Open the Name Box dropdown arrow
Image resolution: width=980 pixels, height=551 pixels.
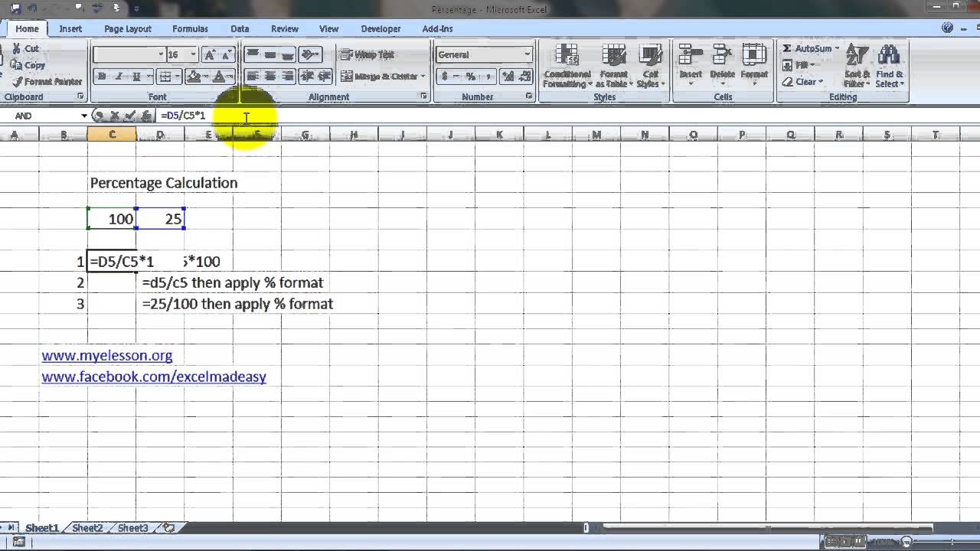(84, 116)
